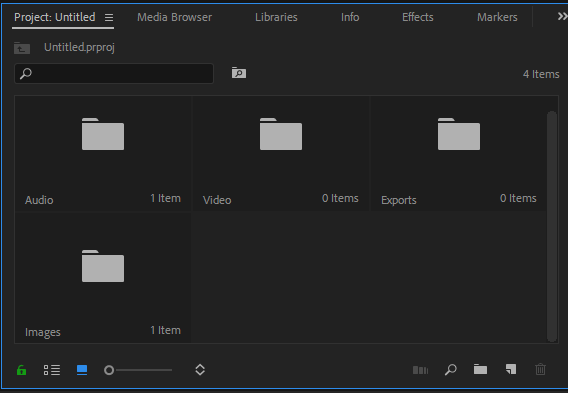Select the Markers tab
This screenshot has height=393, width=568.
coord(497,17)
